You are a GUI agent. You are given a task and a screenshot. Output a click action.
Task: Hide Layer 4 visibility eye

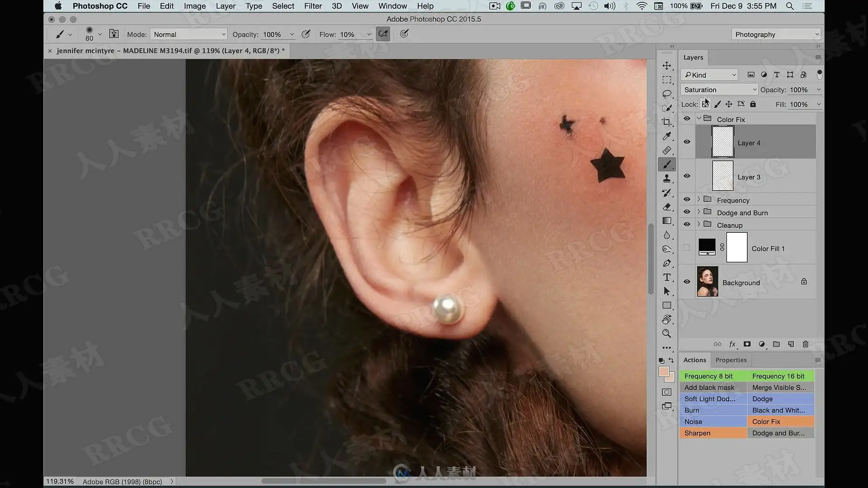(x=687, y=142)
